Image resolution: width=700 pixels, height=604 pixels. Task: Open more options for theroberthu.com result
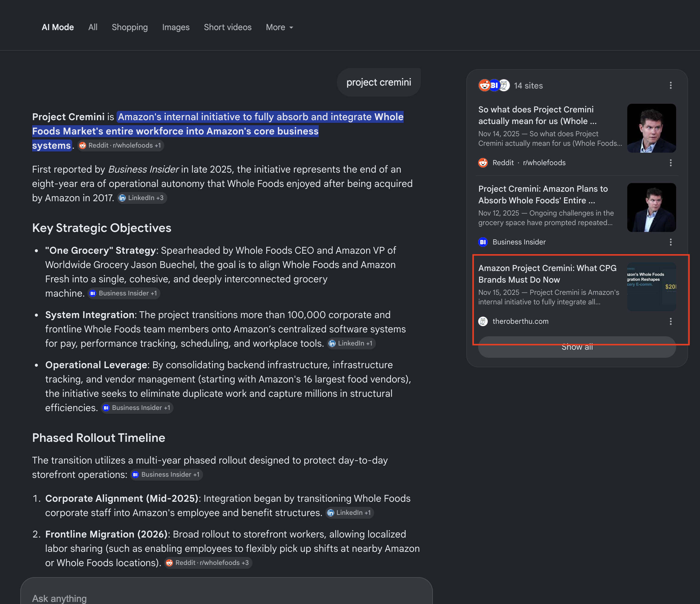pos(670,322)
